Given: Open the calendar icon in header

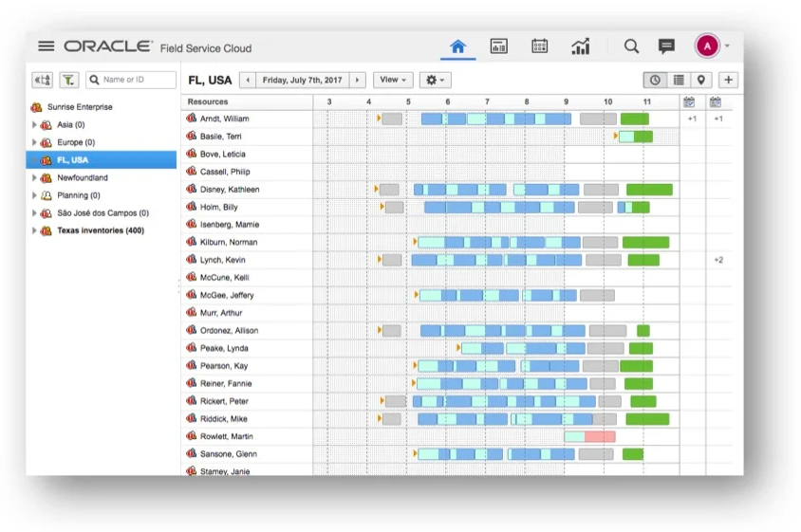Looking at the screenshot, I should click(x=539, y=46).
